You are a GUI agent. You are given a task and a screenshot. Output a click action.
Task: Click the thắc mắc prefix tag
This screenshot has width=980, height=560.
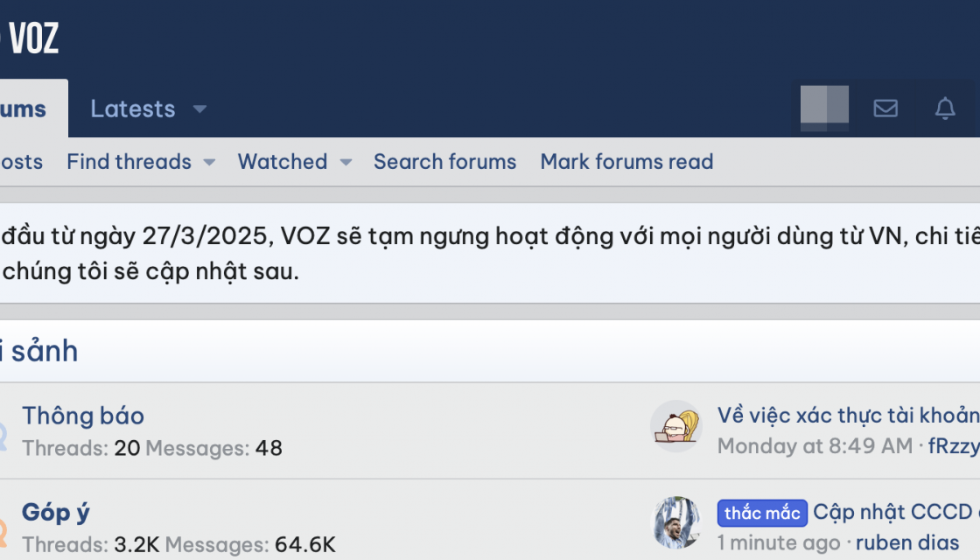pos(762,513)
